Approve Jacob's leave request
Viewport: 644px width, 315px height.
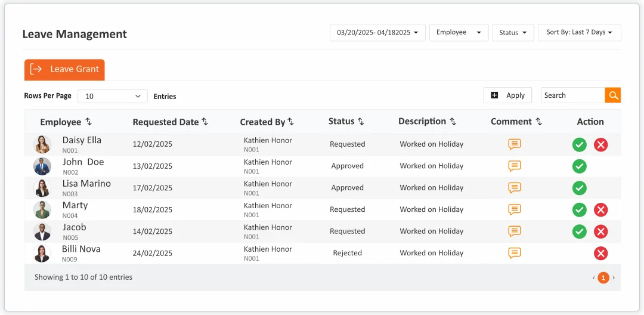tap(579, 231)
